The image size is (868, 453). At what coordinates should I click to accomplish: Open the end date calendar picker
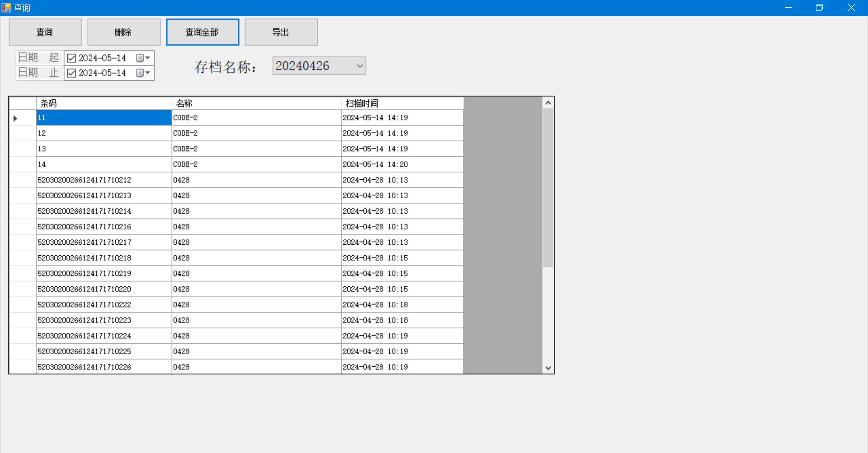pos(143,73)
